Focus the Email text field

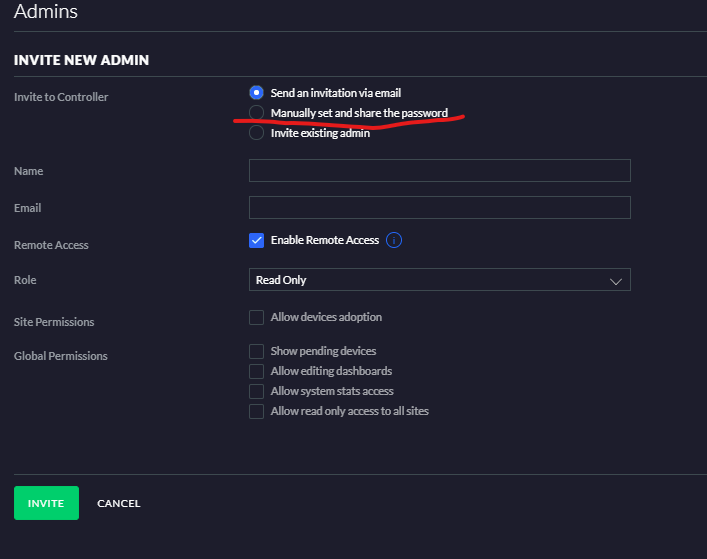[x=439, y=208]
